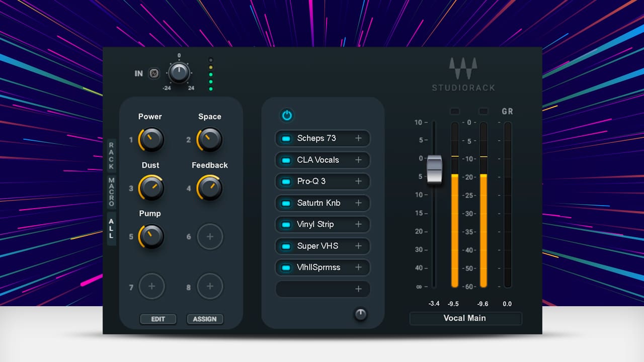Click the Dust macro knob
Screen dimensions: 644x362
coord(151,188)
